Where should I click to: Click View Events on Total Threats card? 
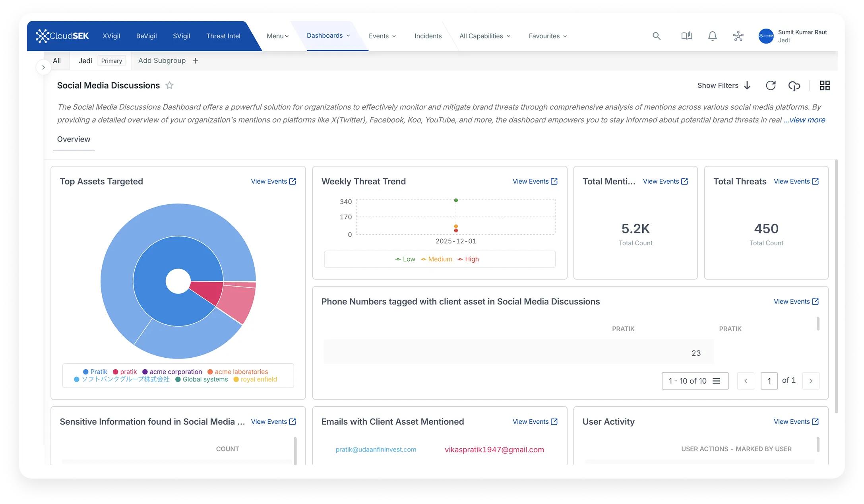point(796,181)
